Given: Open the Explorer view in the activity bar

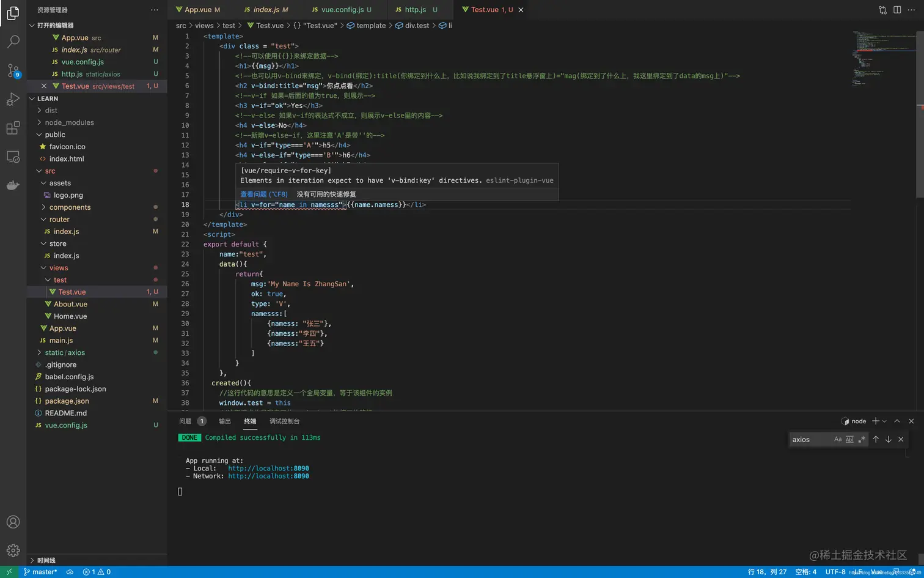Looking at the screenshot, I should coord(13,13).
